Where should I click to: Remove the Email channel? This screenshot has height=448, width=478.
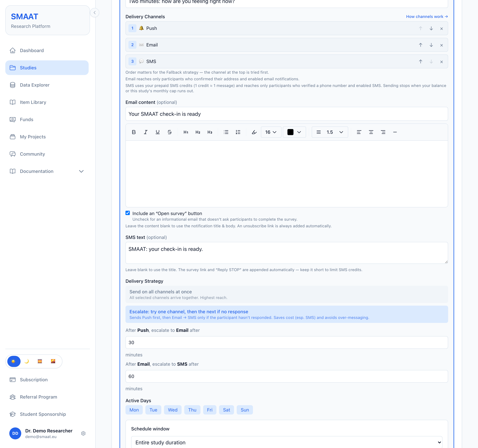click(441, 45)
